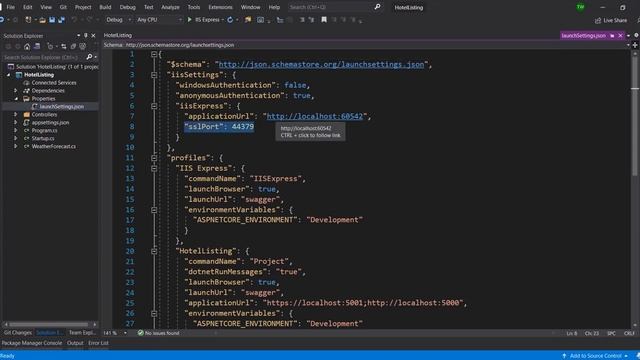640x360 pixels.
Task: Switch views icon in Solution Explorer toolbar
Action: tap(37, 47)
